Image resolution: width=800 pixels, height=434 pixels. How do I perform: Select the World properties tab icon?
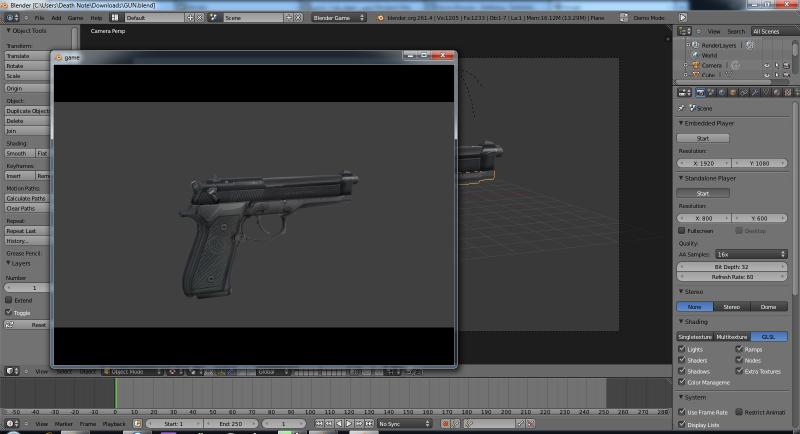(722, 92)
